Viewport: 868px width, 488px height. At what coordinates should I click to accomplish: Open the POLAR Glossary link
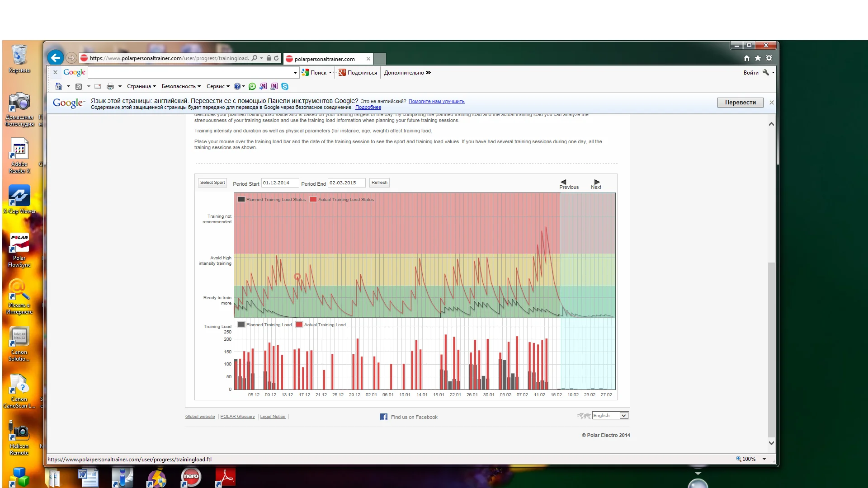click(x=237, y=417)
